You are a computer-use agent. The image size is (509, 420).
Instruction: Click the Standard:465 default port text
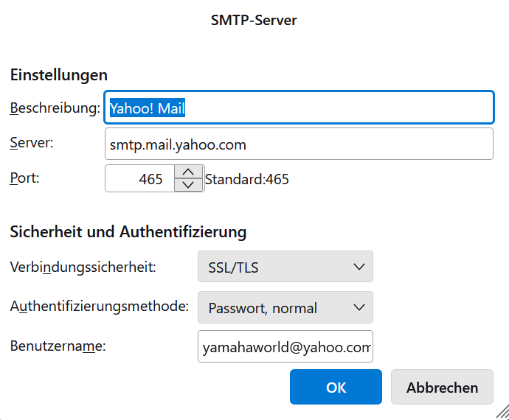click(247, 179)
